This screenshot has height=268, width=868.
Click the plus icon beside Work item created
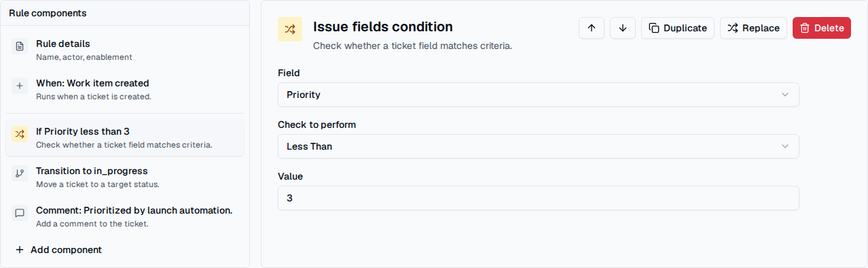pyautogui.click(x=20, y=86)
